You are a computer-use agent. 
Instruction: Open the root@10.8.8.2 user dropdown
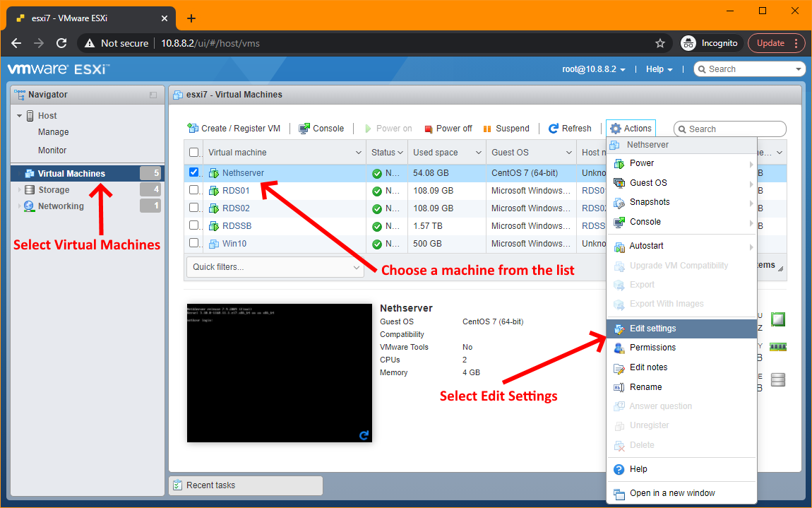click(x=593, y=69)
